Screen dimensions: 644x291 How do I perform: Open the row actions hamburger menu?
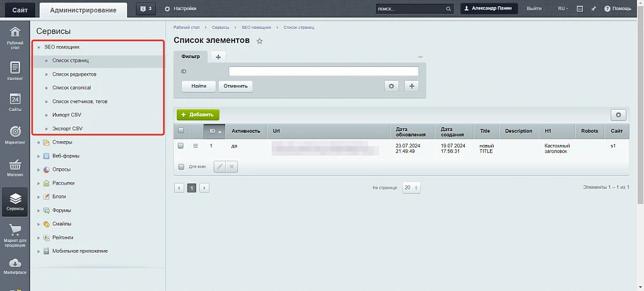coord(196,145)
